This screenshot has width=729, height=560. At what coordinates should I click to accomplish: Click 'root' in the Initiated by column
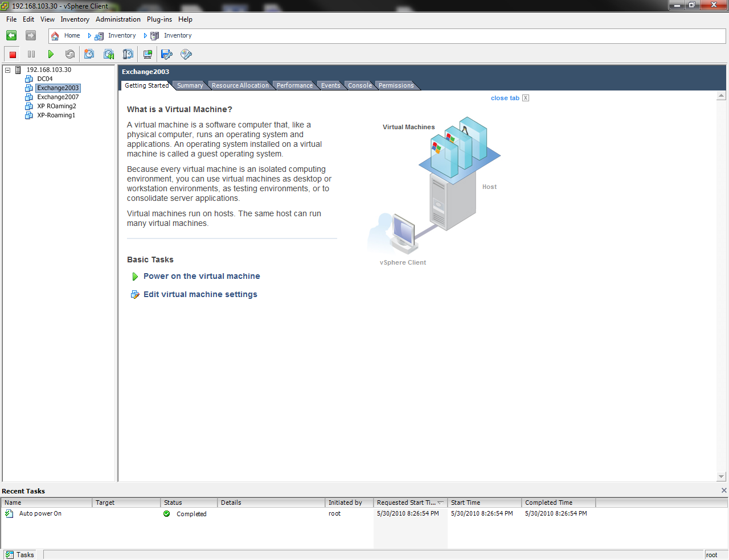334,513
